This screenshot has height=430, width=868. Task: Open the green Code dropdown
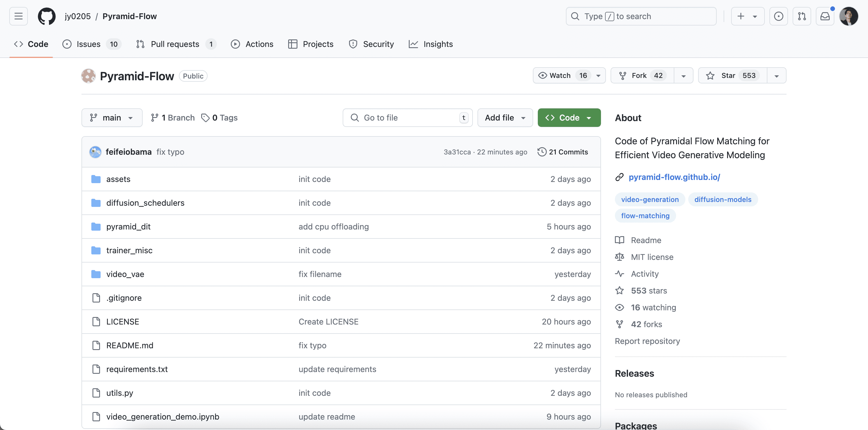coord(569,118)
